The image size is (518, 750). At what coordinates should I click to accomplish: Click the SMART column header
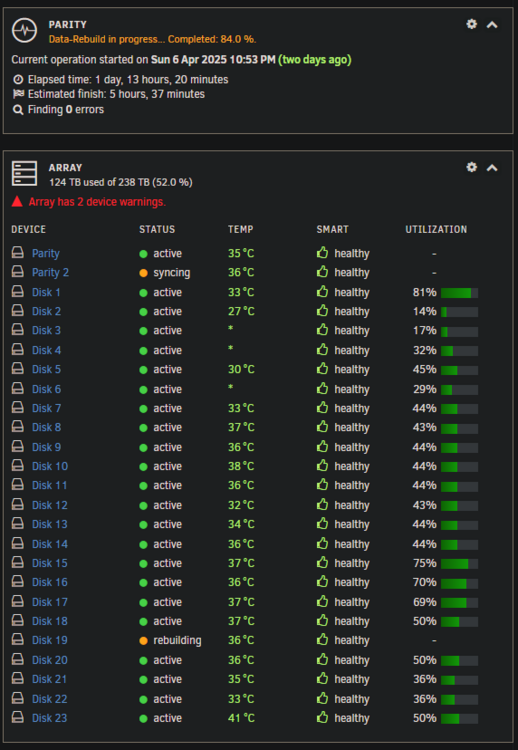[x=332, y=230]
